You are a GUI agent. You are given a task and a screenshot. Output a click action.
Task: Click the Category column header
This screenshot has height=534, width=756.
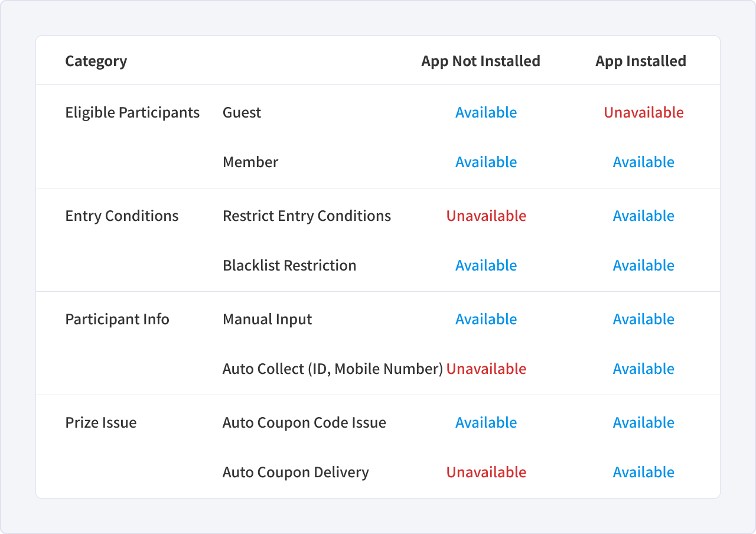96,61
